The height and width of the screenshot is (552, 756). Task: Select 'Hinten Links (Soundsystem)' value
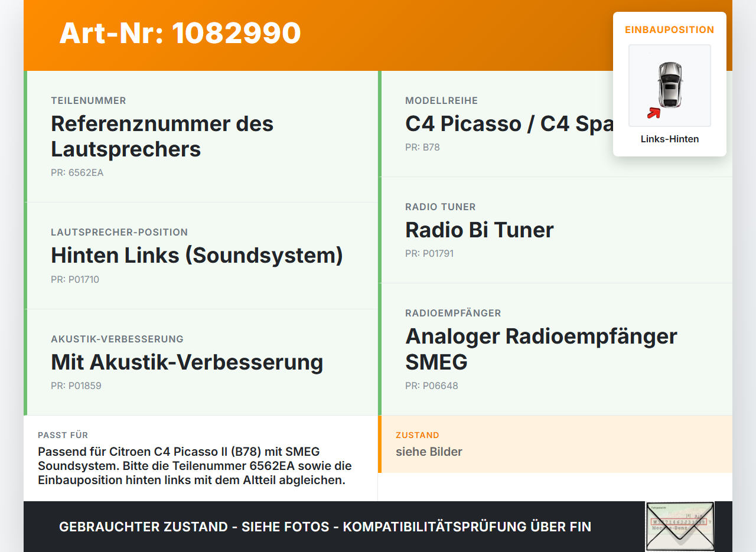(197, 255)
